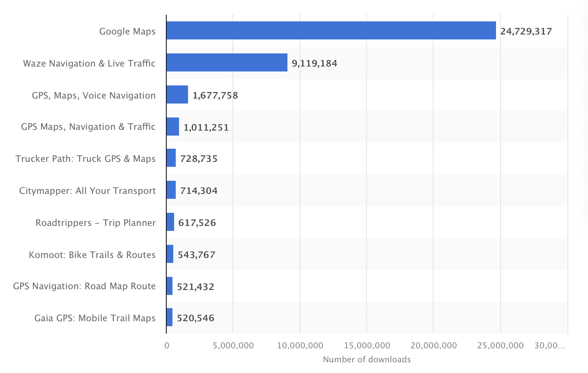Click the 10,000,000 axis tick label
The image size is (588, 373).
(x=300, y=345)
